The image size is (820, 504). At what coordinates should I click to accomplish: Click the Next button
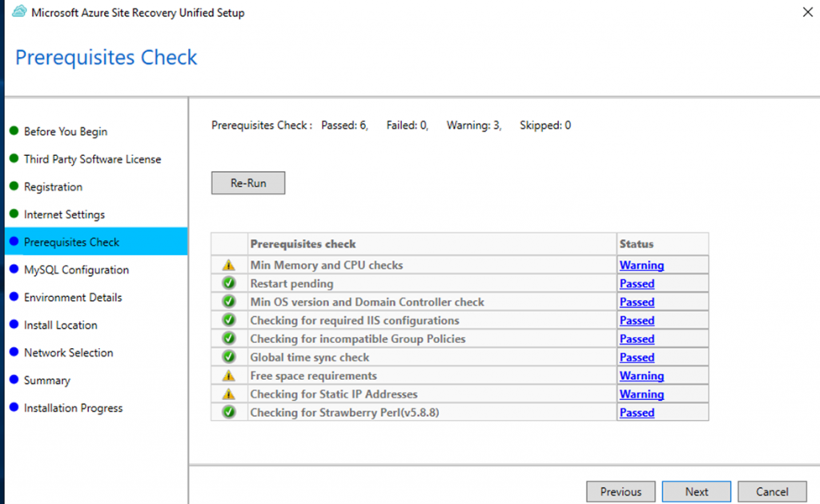(697, 491)
